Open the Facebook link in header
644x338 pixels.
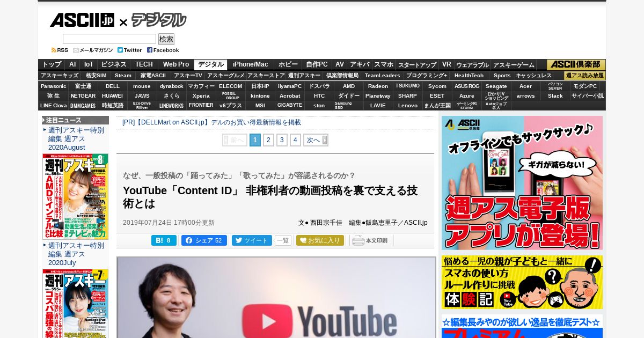[x=163, y=50]
